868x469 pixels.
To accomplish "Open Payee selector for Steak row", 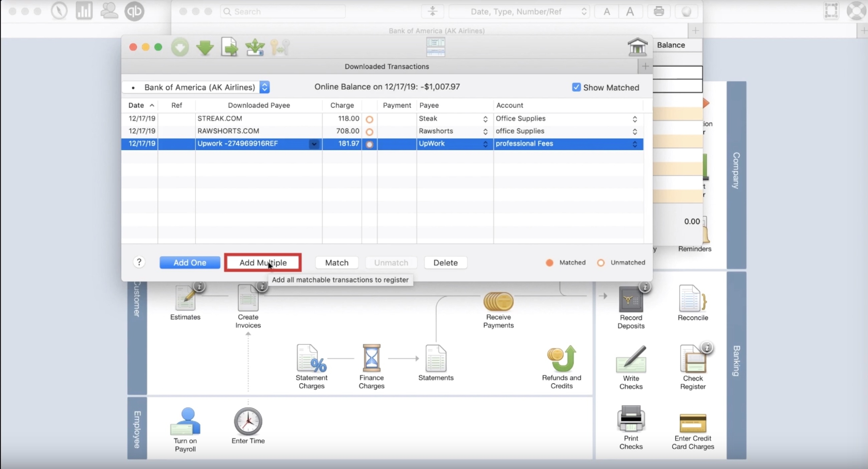I will click(x=485, y=119).
